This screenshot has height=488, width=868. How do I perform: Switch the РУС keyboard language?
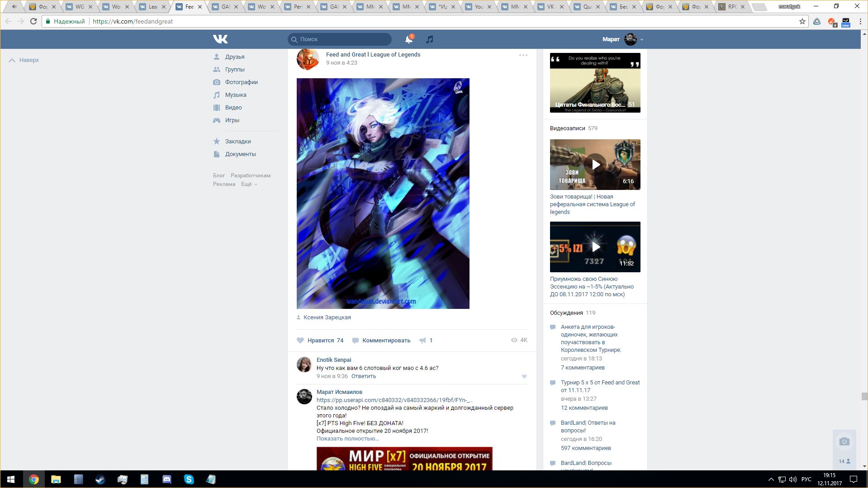coord(806,479)
